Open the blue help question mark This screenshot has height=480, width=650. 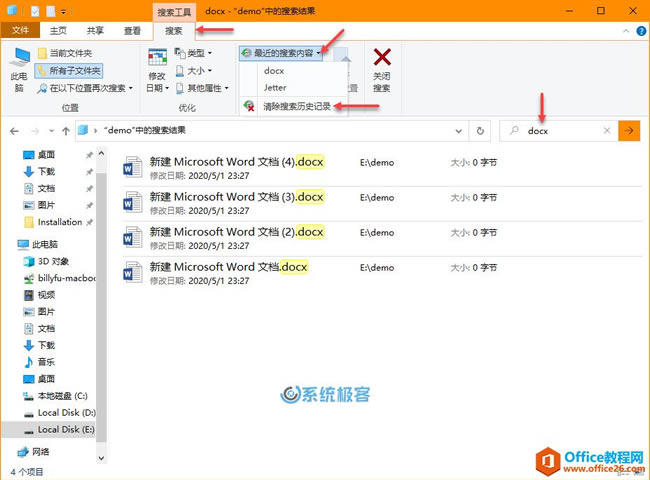tap(641, 31)
